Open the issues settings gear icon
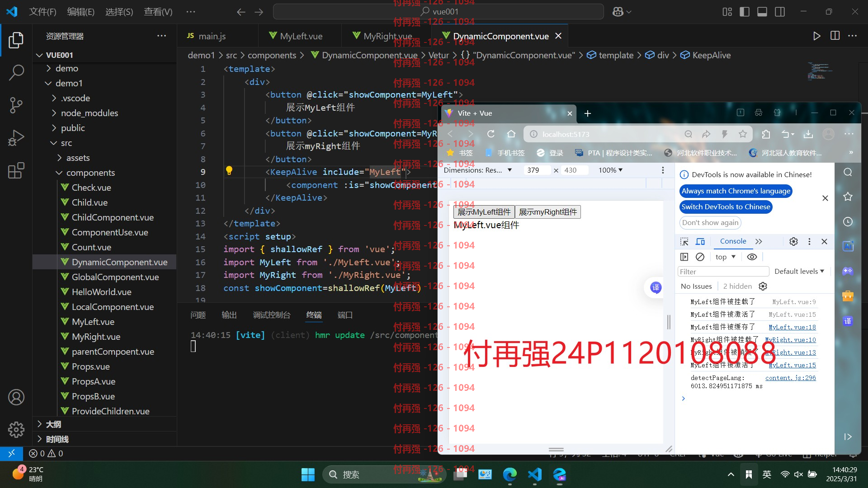 763,286
